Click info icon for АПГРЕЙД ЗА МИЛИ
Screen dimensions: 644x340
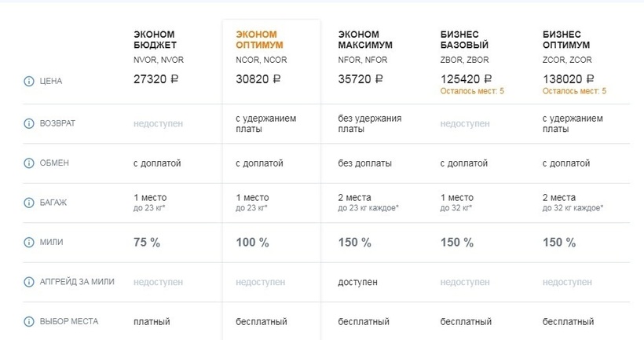click(29, 282)
